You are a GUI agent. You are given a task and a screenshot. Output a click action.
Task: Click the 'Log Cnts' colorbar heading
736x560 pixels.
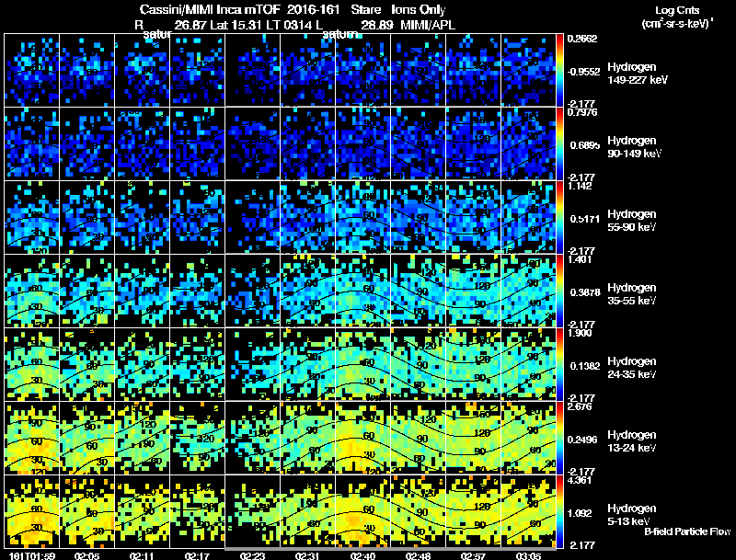pos(677,10)
